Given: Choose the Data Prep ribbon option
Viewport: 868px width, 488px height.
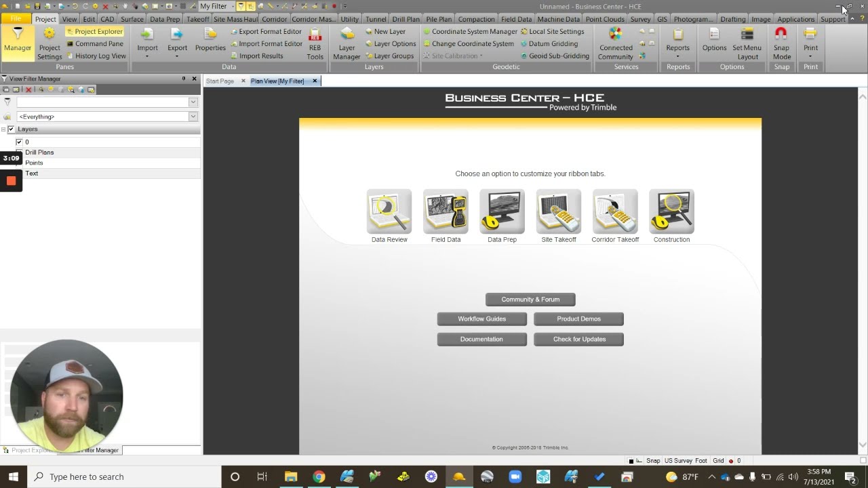Looking at the screenshot, I should tap(502, 216).
